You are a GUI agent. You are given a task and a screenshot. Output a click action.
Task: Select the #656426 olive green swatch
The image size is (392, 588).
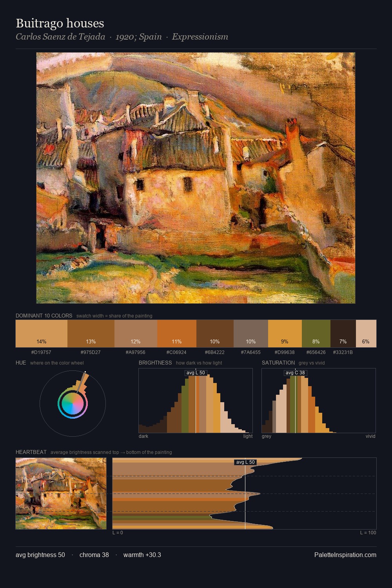(316, 334)
